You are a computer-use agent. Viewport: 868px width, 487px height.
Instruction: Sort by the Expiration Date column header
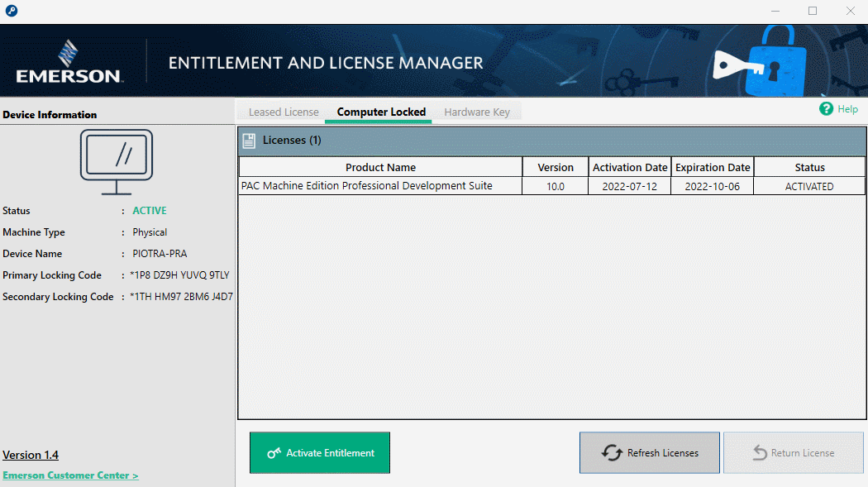click(713, 167)
